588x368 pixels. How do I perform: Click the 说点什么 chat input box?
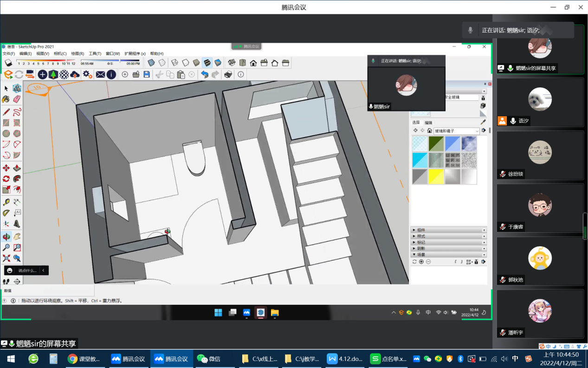tap(27, 270)
